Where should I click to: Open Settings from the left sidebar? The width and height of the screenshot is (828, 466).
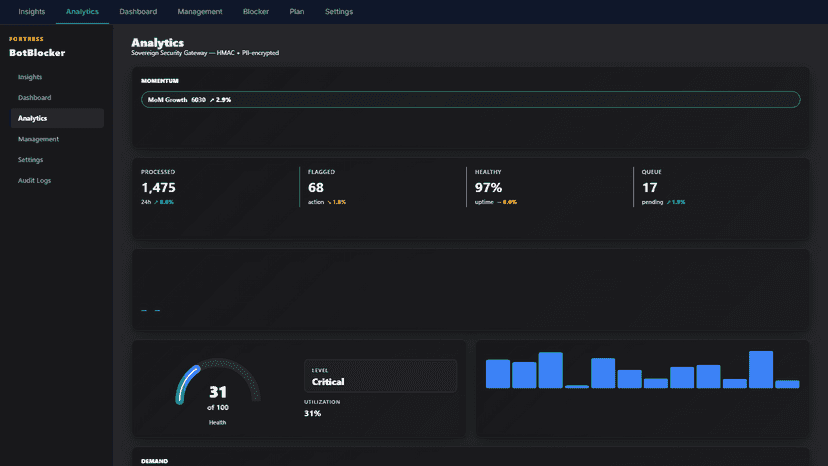[x=57, y=160]
